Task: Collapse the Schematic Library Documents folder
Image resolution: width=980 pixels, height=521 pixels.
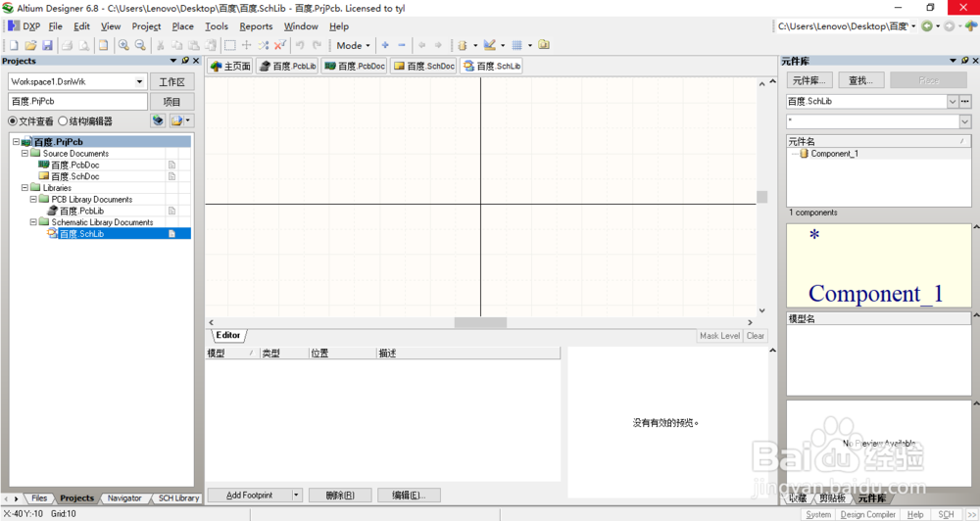Action: pyautogui.click(x=33, y=221)
